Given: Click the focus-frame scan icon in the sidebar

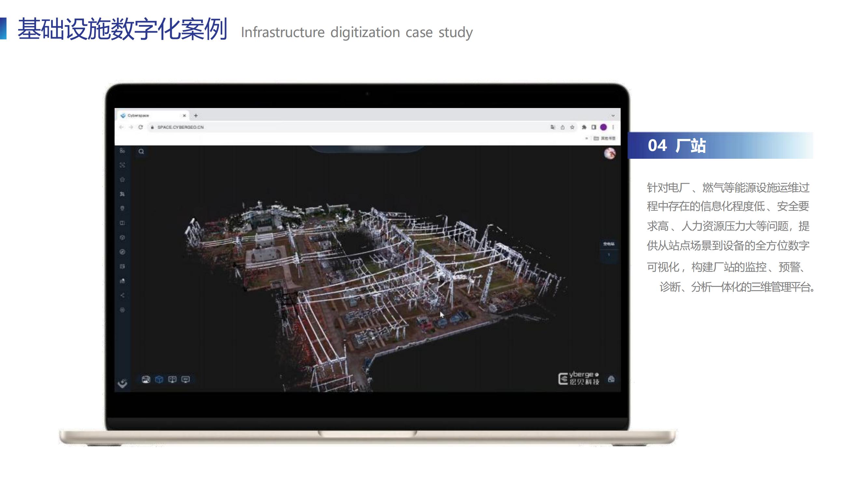Looking at the screenshot, I should 122,165.
